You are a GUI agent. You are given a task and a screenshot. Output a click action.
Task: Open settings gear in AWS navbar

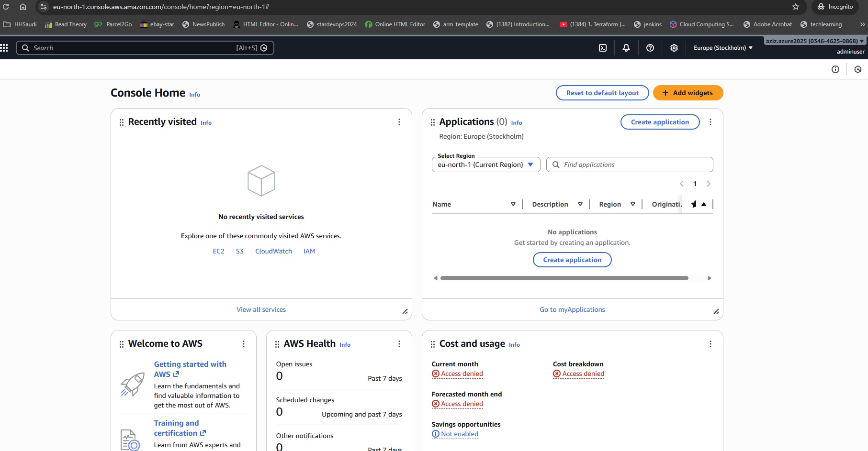click(x=674, y=48)
